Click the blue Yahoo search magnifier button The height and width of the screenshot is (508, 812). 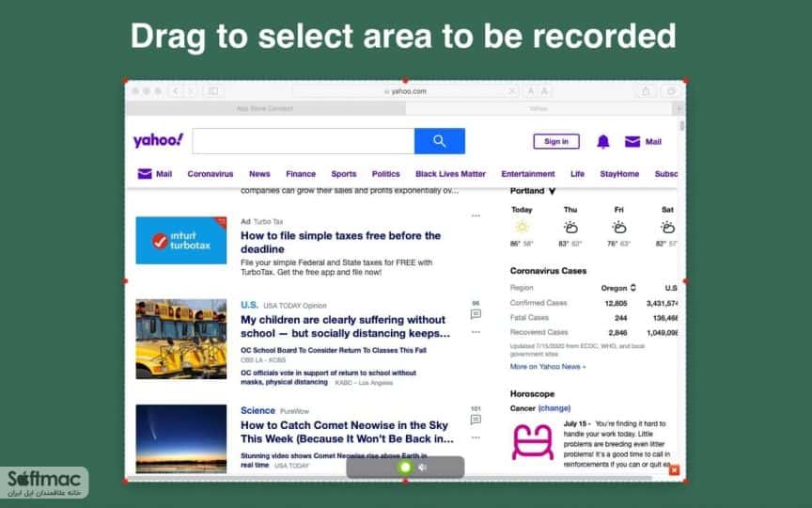pos(440,141)
